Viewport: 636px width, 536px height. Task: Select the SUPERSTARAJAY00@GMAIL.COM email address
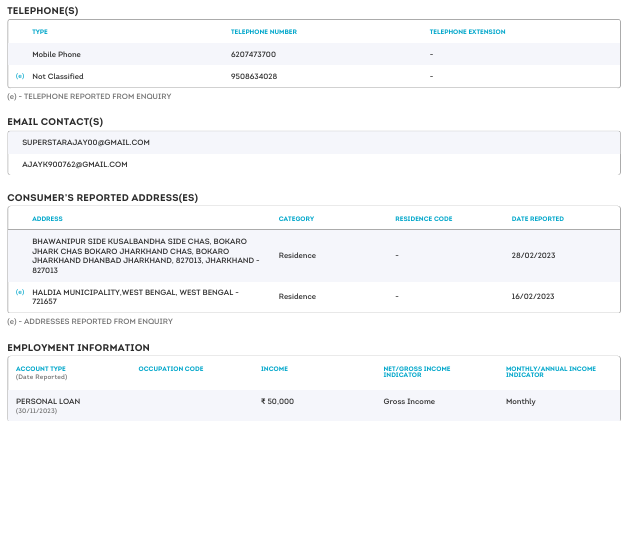(86, 143)
